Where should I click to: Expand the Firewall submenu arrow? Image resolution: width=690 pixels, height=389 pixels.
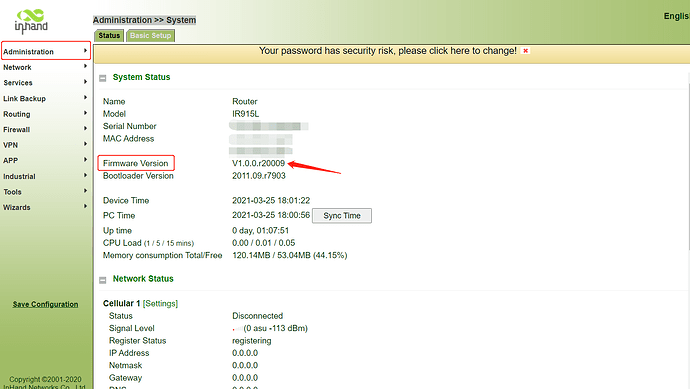85,128
